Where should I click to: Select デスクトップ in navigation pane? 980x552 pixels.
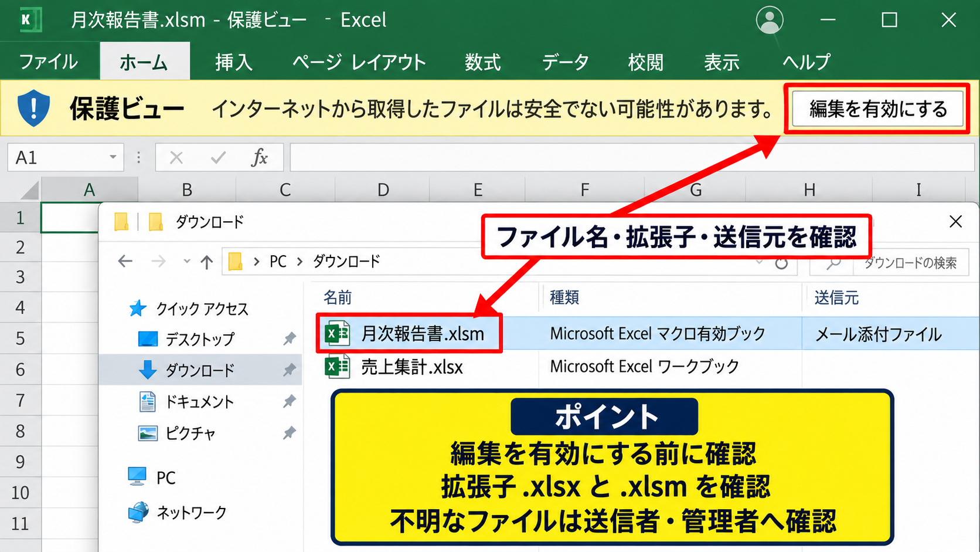pos(186,339)
